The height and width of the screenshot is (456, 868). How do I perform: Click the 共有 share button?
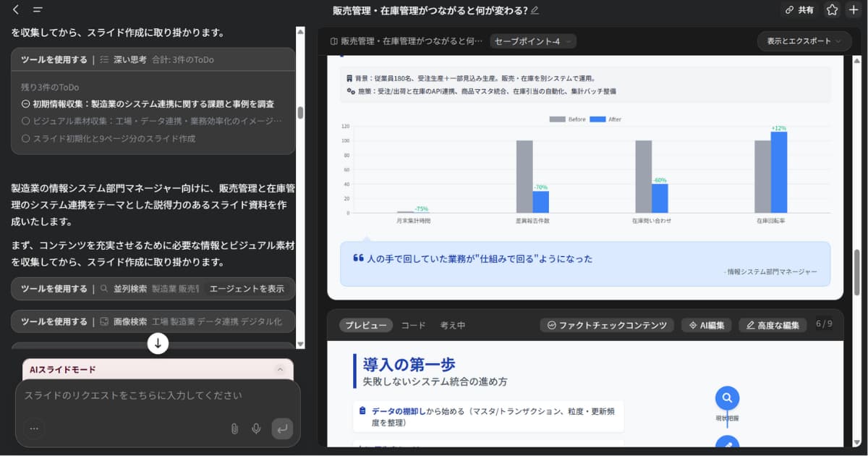[799, 10]
